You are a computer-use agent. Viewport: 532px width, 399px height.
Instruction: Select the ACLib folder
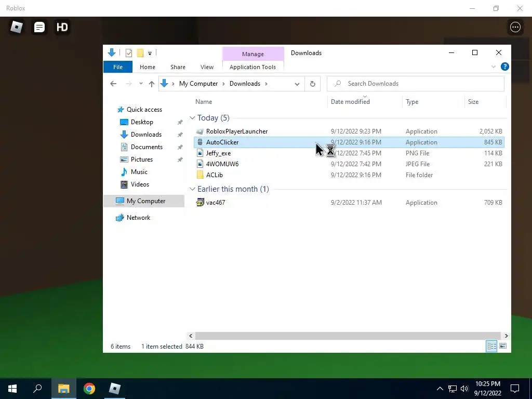point(215,175)
